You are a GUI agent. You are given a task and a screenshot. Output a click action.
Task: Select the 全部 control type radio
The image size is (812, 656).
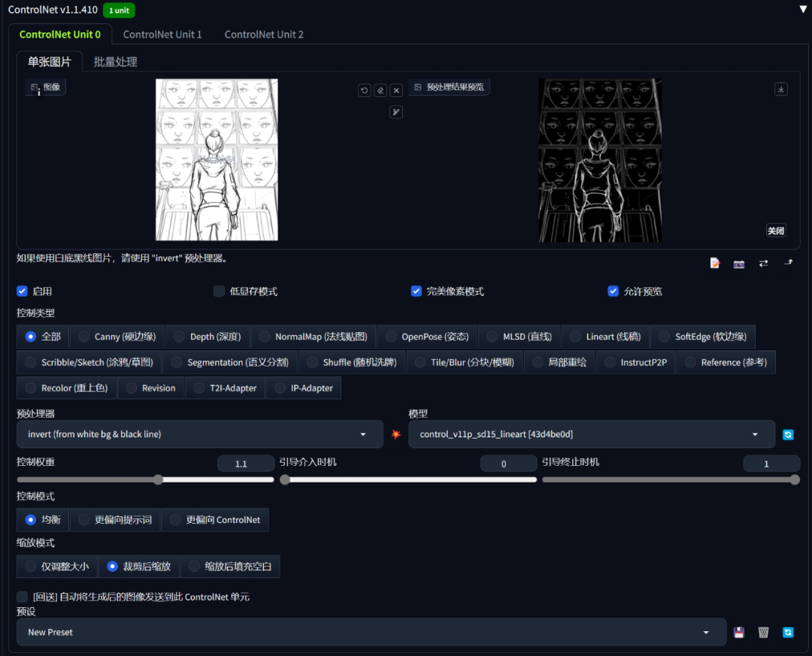(x=43, y=337)
